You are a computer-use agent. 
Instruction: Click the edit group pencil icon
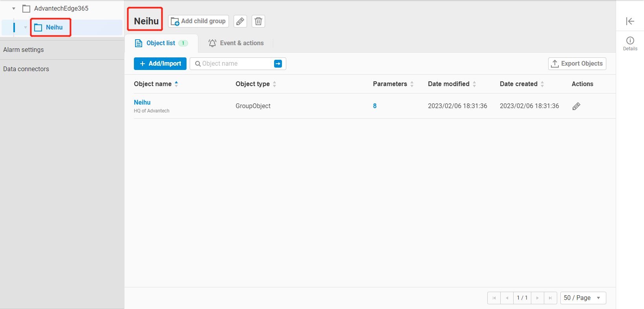(240, 21)
